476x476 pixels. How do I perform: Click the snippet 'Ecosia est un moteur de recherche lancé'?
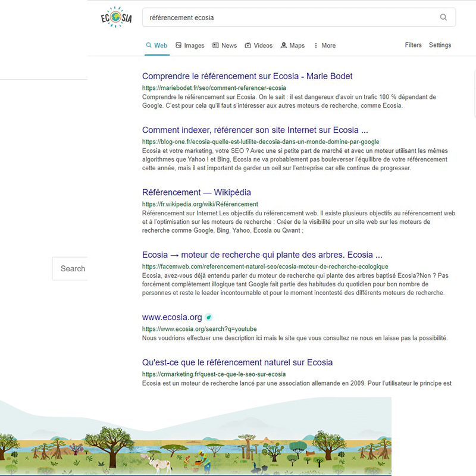coord(297,383)
